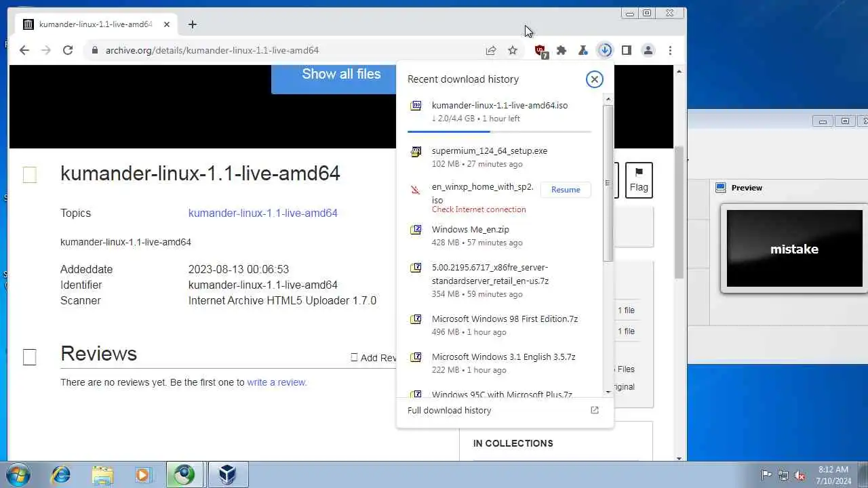868x488 pixels.
Task: Click the Windows Me_en.zip file icon
Action: [416, 230]
